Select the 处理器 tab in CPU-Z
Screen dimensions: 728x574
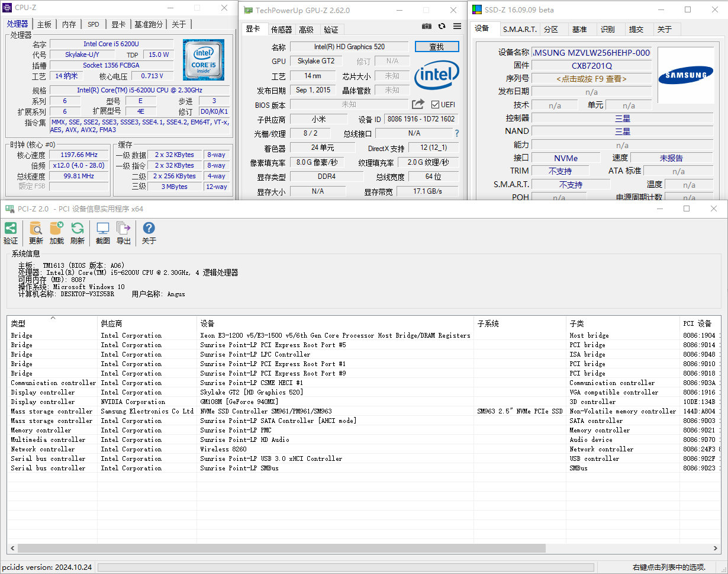[18, 24]
